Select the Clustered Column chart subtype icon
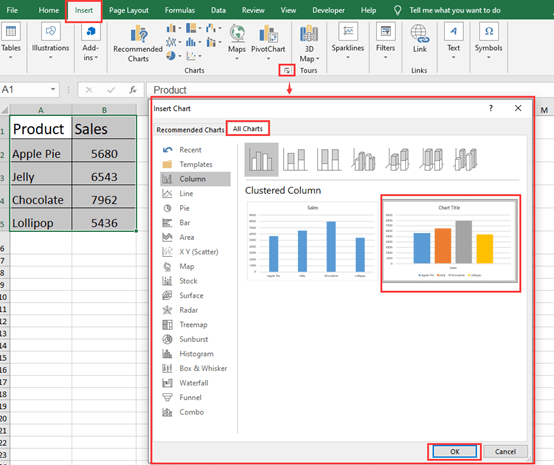This screenshot has height=465, width=554. [261, 159]
